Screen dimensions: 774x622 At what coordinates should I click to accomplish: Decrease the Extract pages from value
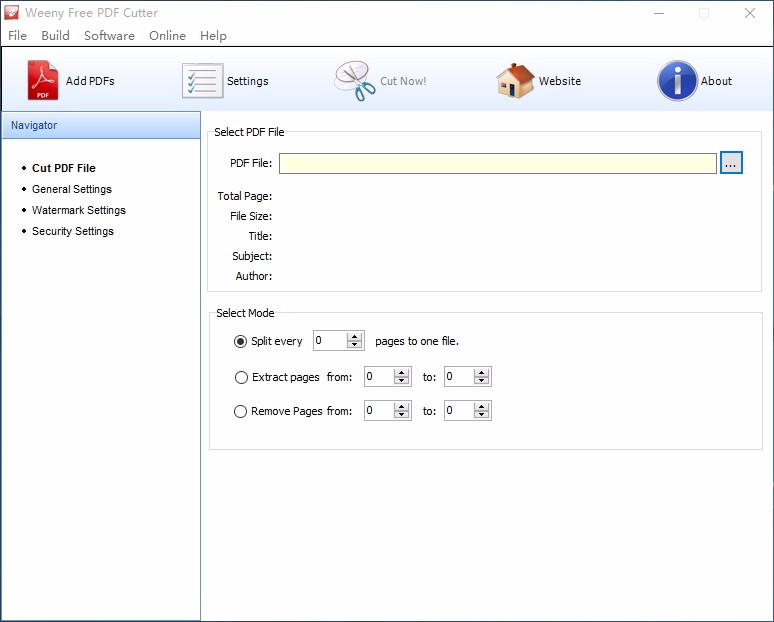coord(401,381)
